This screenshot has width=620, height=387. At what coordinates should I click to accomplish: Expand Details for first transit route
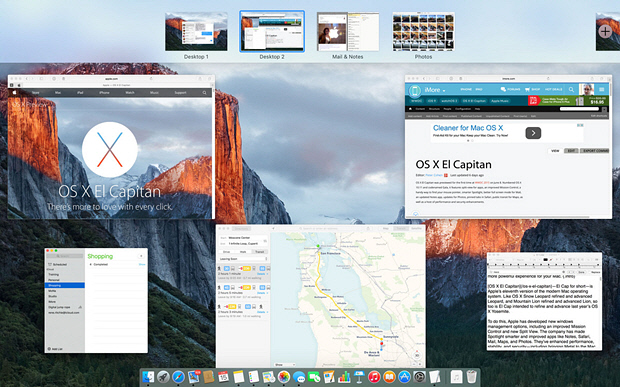click(x=261, y=274)
